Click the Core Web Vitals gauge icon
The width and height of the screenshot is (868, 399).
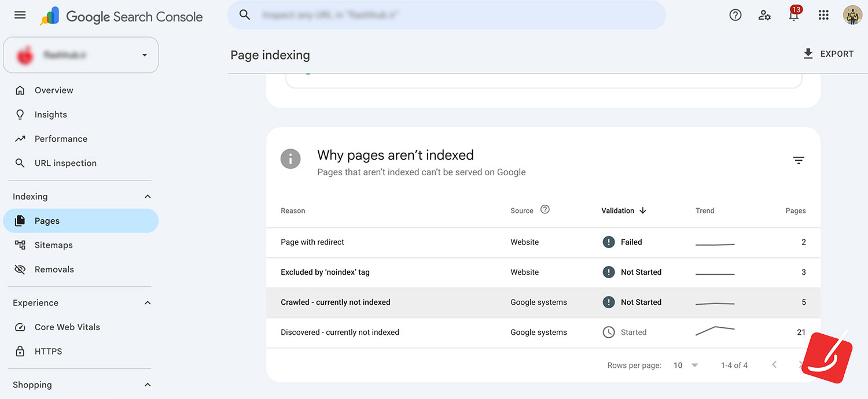20,327
